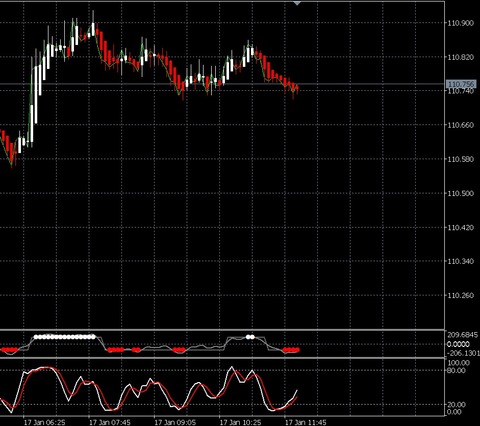Click the 209.6845 indicator scale value
This screenshot has width=480, height=426.
click(x=463, y=335)
